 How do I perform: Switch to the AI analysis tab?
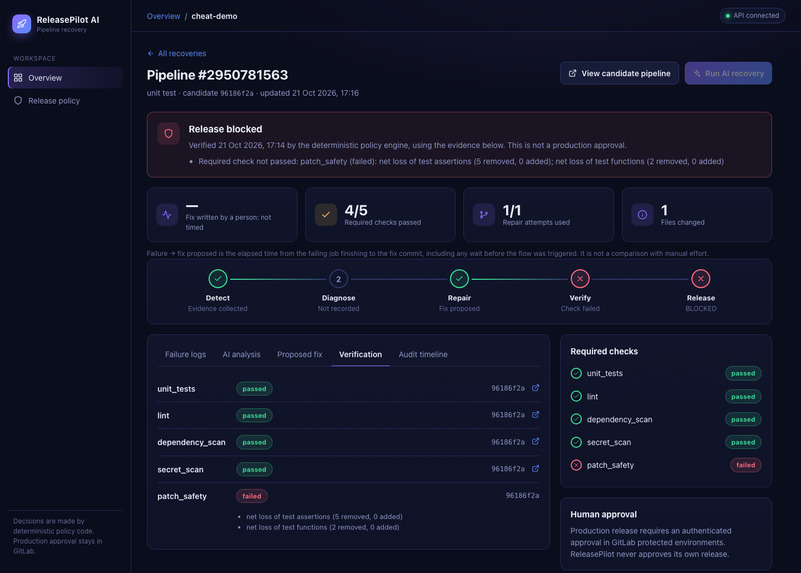241,354
